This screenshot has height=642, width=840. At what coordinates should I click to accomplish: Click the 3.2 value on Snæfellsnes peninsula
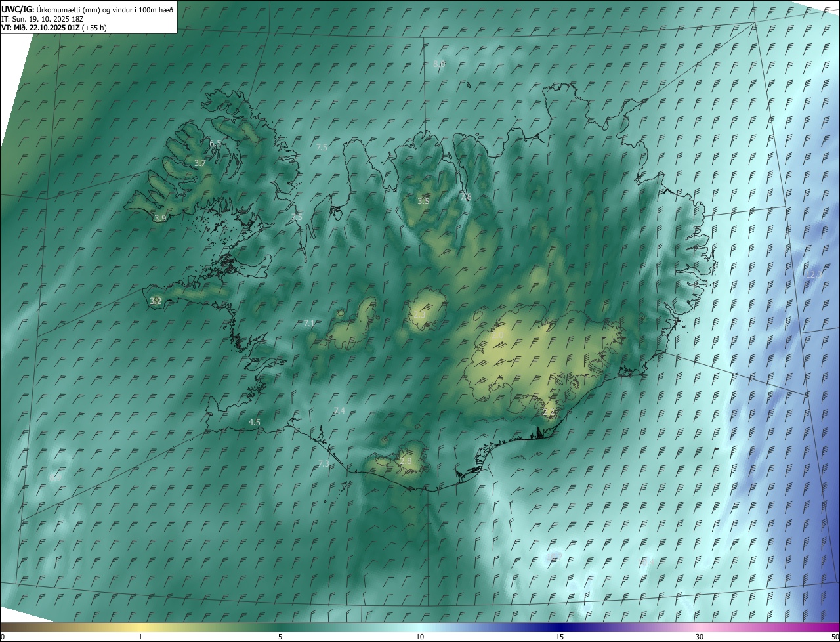tap(156, 301)
